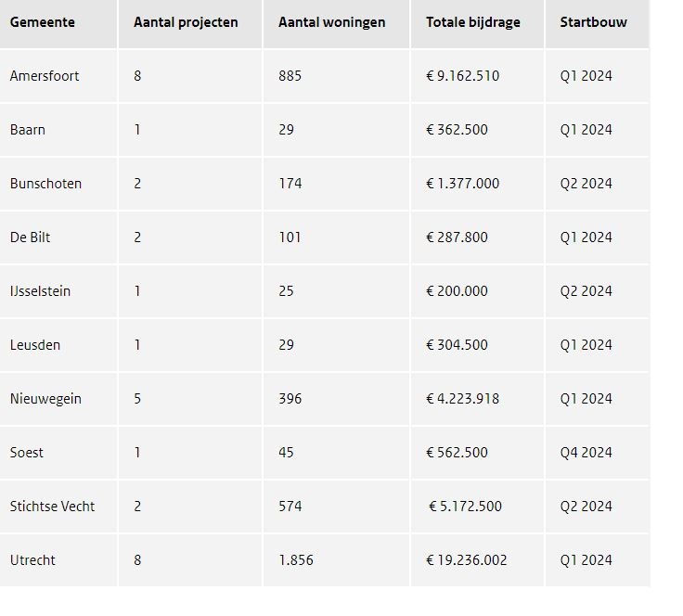Click the Stichtse Vecht cell
Screen dimensions: 683x616
pos(53,507)
